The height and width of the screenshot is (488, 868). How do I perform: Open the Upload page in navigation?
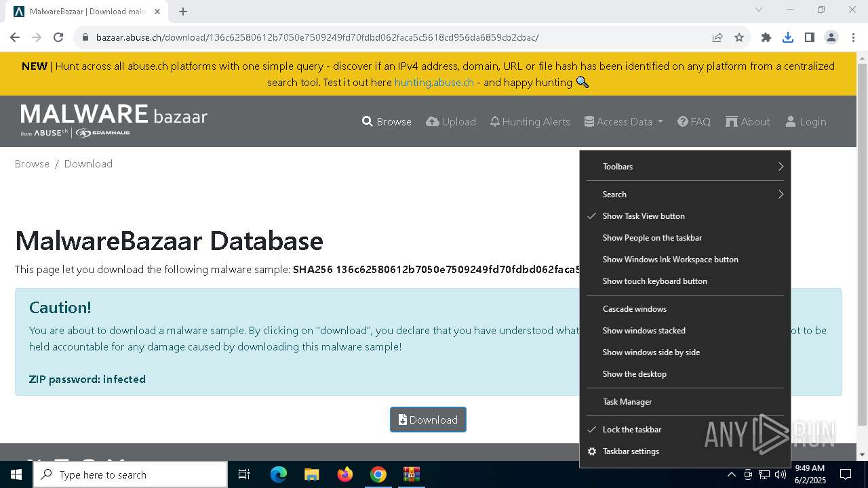point(451,121)
